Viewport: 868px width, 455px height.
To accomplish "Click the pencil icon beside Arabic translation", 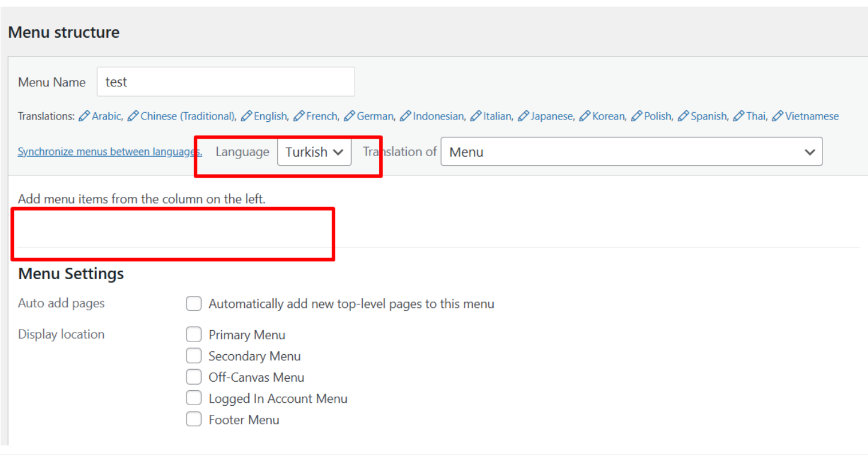I will click(x=85, y=116).
